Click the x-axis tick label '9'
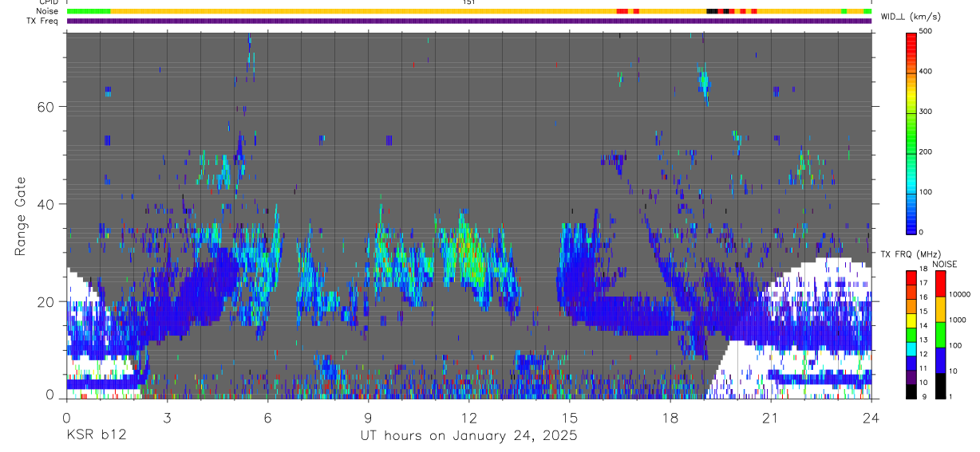The image size is (980, 452). tap(368, 417)
